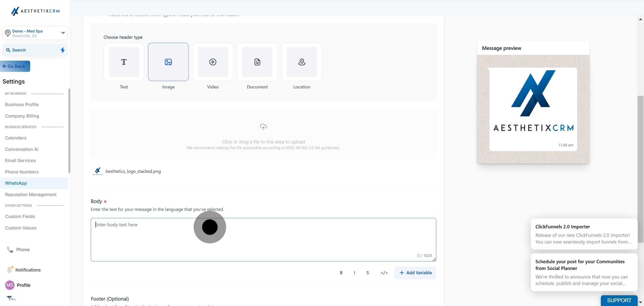Click the page vertical scrollbar

640,169
